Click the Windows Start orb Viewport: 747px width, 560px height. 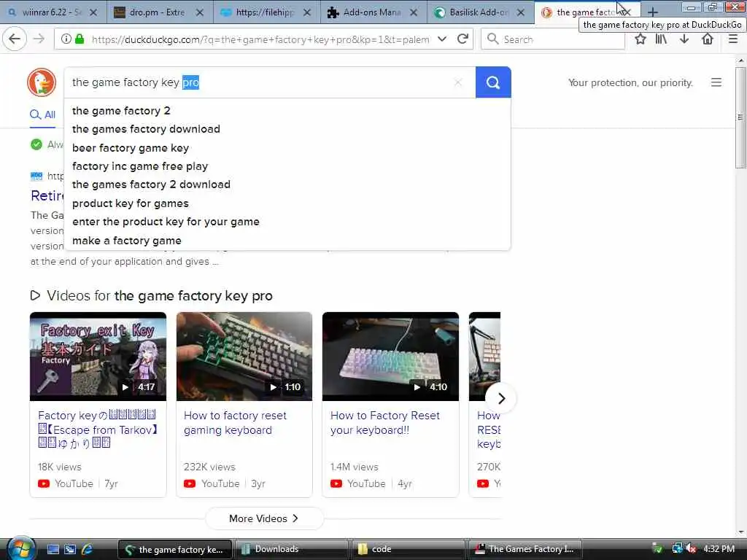click(20, 548)
